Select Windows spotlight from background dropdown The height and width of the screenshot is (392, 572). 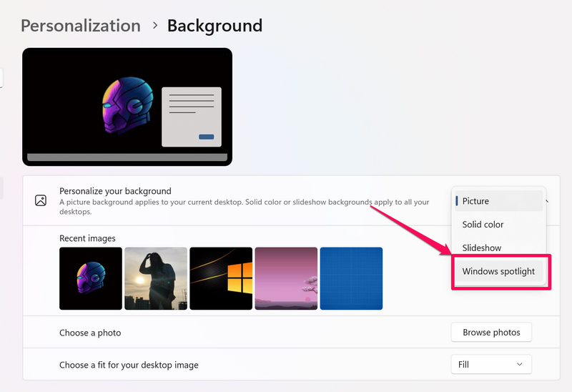coord(498,271)
